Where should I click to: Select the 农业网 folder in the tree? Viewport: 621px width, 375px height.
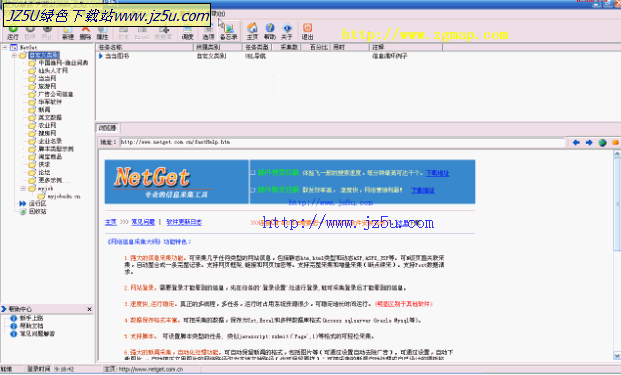click(x=47, y=126)
